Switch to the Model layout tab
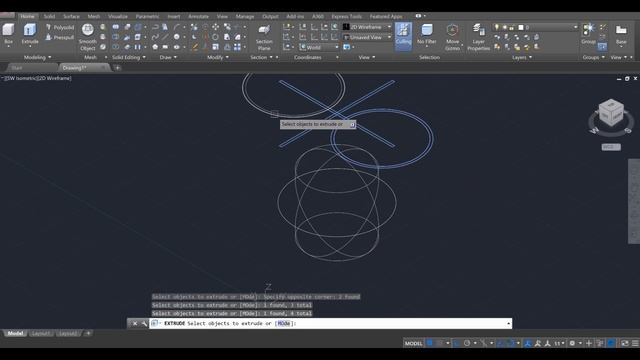This screenshot has height=360, width=640. pyautogui.click(x=15, y=333)
